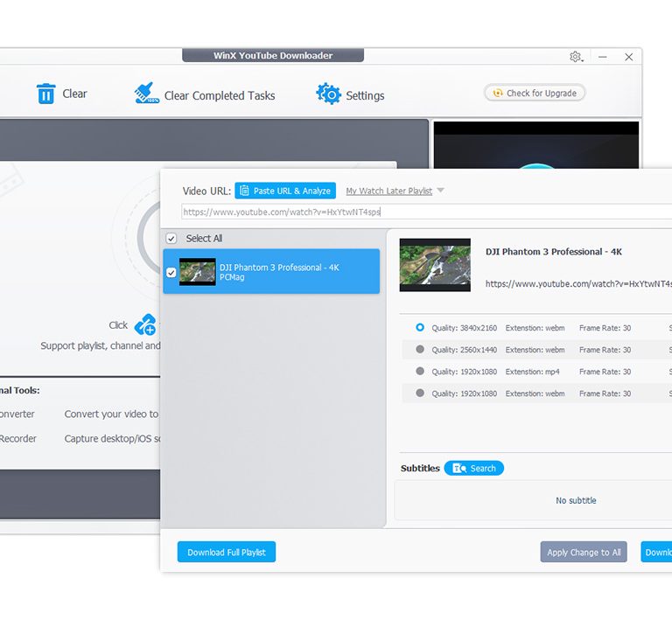This screenshot has width=672, height=620.
Task: Uncheck the DJI Phantom 3 Professional video checkbox
Action: (171, 272)
